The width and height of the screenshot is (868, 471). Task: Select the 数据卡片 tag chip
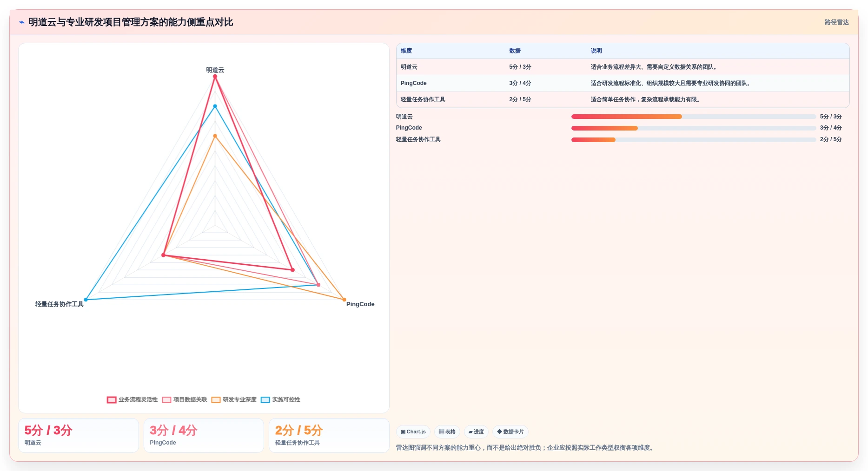510,432
